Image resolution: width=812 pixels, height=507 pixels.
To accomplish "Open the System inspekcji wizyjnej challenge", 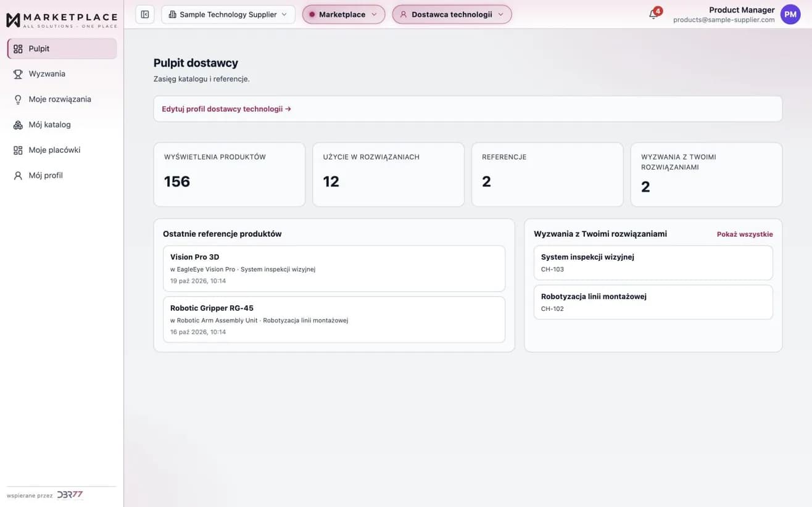I will (653, 263).
